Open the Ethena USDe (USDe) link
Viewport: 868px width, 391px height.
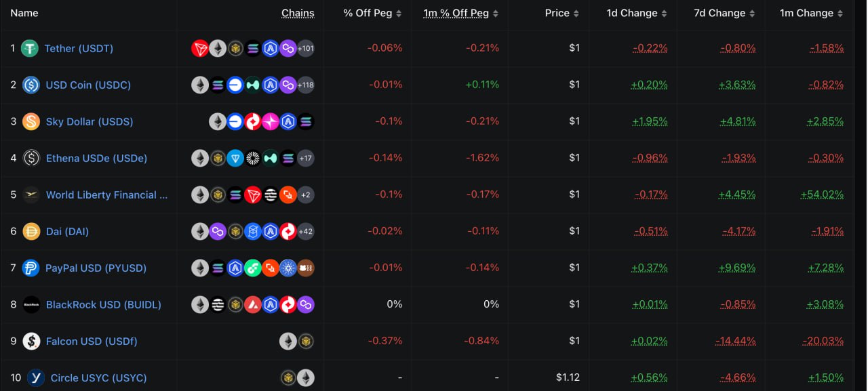[x=96, y=158]
